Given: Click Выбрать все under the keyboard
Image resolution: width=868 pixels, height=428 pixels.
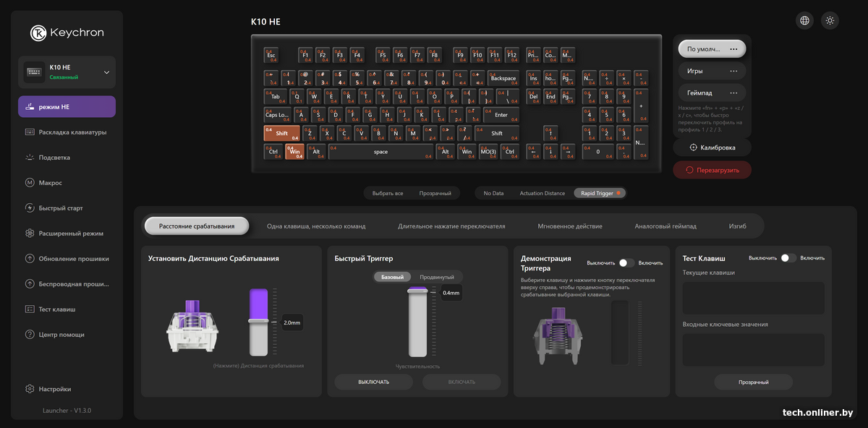Looking at the screenshot, I should 387,193.
